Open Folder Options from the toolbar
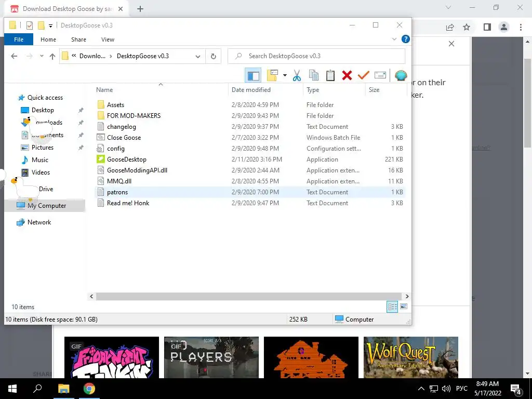The width and height of the screenshot is (532, 399). (272, 75)
